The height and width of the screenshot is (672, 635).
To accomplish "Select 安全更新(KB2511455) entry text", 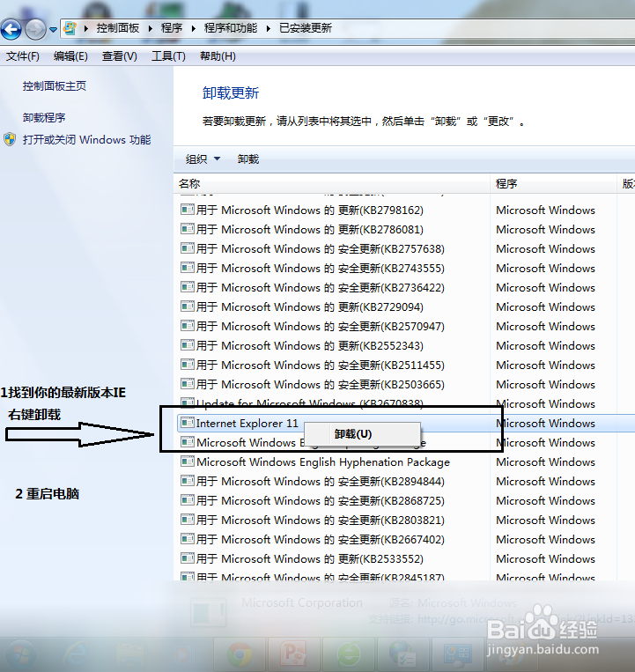I will tap(321, 366).
